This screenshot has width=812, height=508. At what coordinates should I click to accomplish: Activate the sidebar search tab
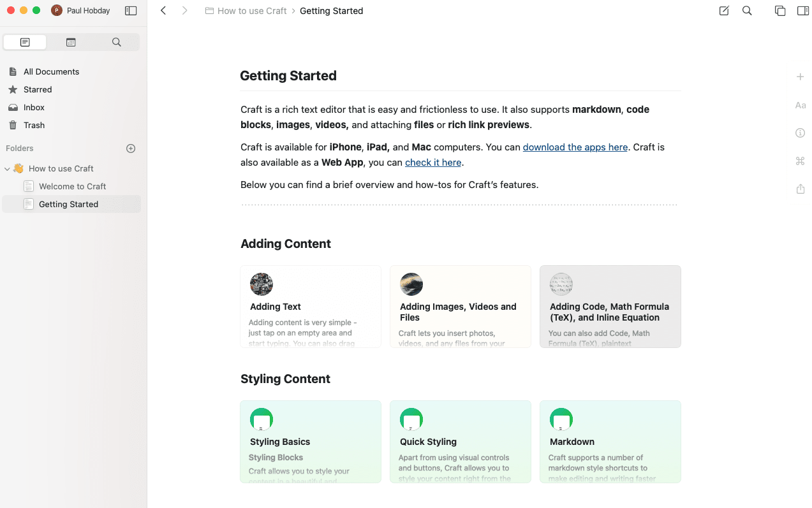(x=116, y=41)
